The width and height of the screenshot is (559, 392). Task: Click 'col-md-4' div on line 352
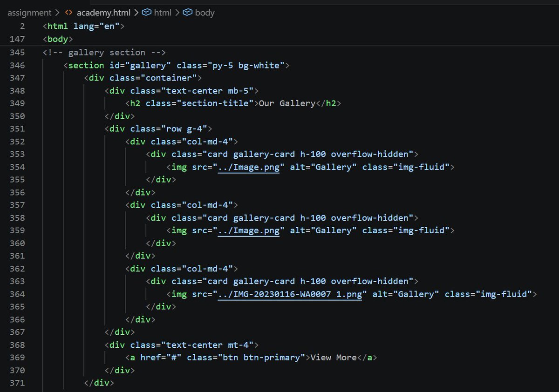pyautogui.click(x=182, y=142)
